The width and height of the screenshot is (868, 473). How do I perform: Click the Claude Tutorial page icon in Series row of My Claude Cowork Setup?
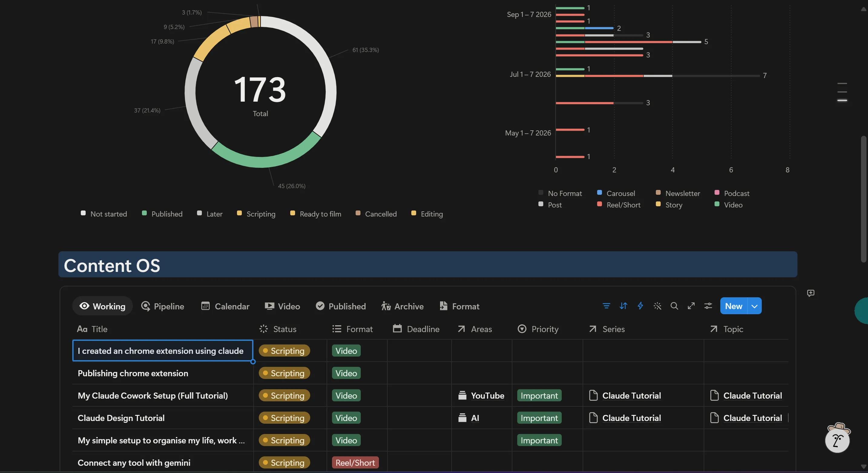[x=593, y=396]
